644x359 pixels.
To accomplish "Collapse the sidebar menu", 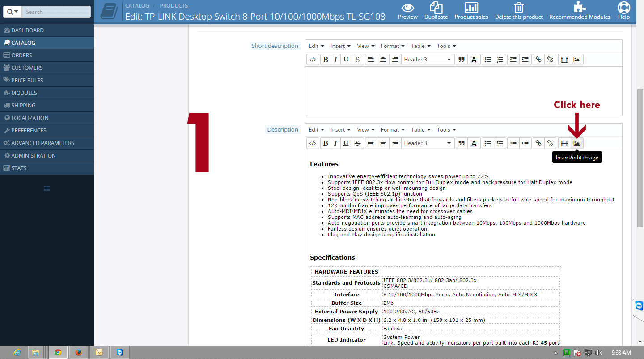I will coord(47,188).
